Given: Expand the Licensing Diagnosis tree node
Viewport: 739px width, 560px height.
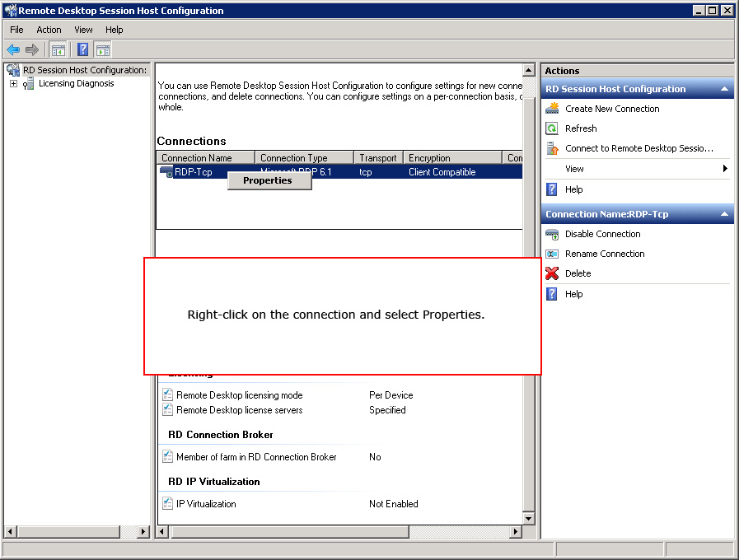Looking at the screenshot, I should click(x=14, y=84).
